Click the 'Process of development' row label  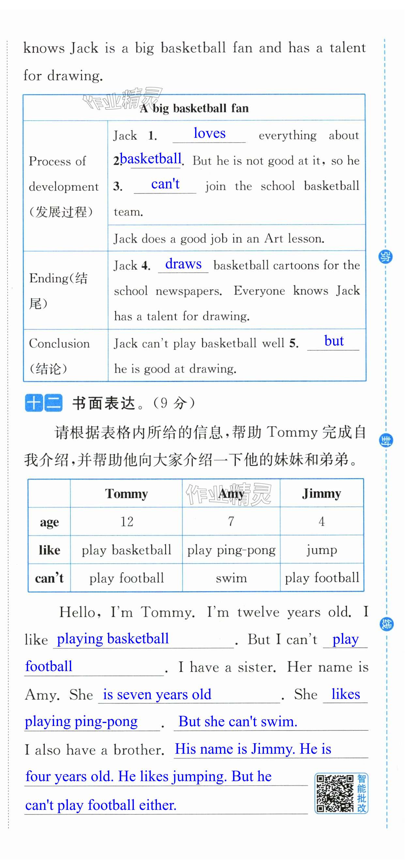point(64,186)
